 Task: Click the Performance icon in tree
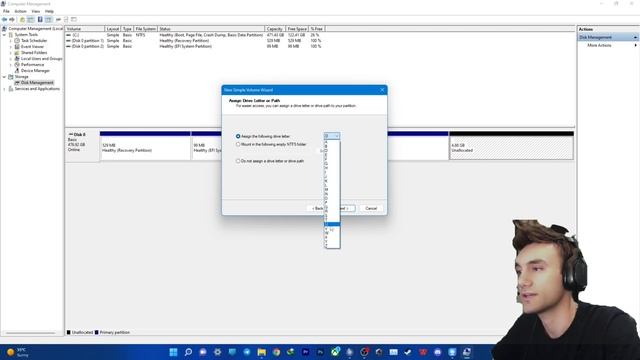[x=17, y=64]
